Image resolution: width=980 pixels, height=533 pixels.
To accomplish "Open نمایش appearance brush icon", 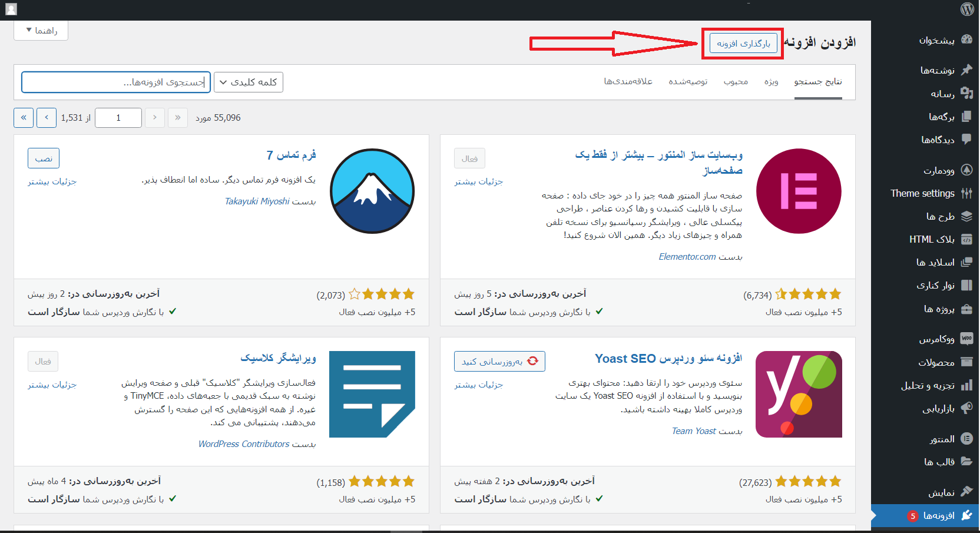I will tap(966, 491).
